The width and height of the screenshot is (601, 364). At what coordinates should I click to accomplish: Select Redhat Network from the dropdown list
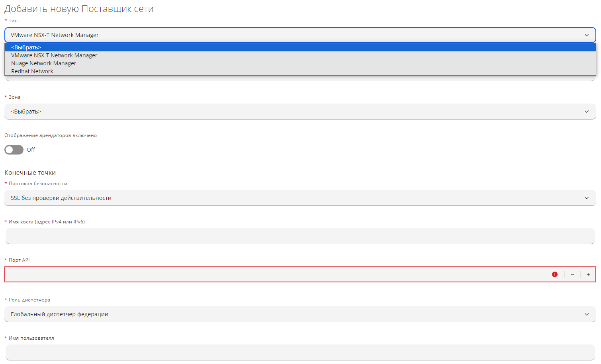pyautogui.click(x=32, y=71)
